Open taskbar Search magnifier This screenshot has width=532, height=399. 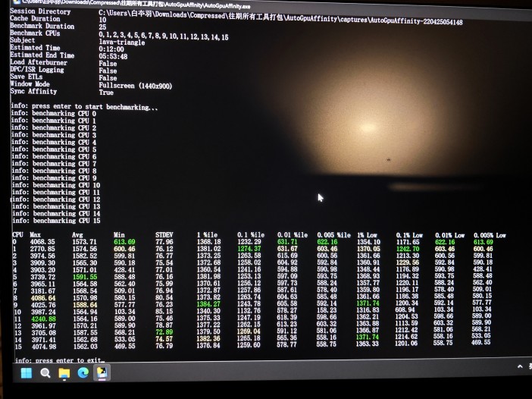pyautogui.click(x=45, y=373)
